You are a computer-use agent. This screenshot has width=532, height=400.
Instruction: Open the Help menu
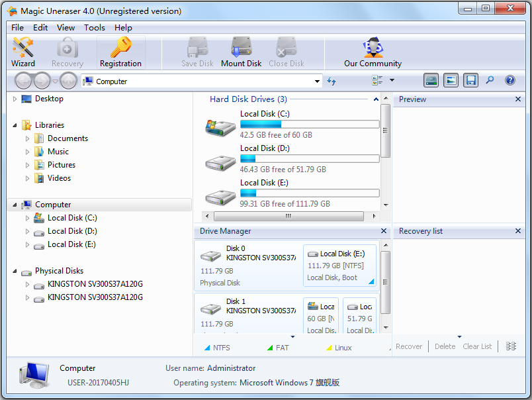[123, 28]
